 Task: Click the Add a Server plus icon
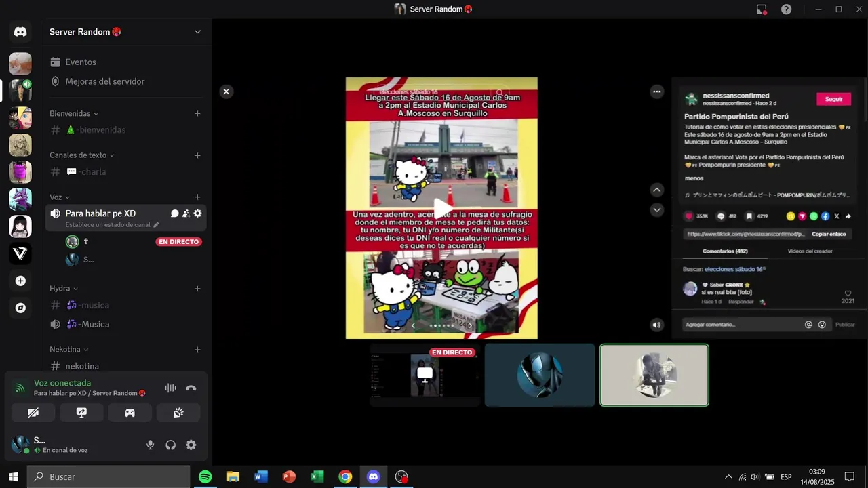(20, 281)
